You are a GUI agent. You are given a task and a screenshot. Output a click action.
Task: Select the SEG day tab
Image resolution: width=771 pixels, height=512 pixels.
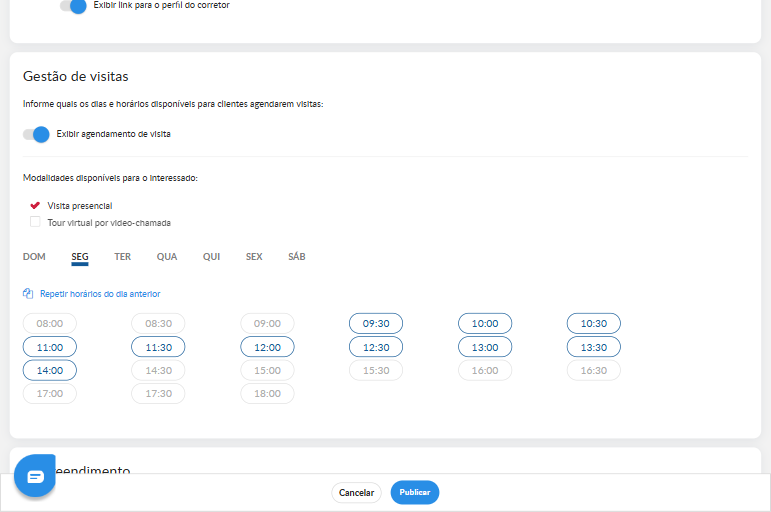coord(80,257)
